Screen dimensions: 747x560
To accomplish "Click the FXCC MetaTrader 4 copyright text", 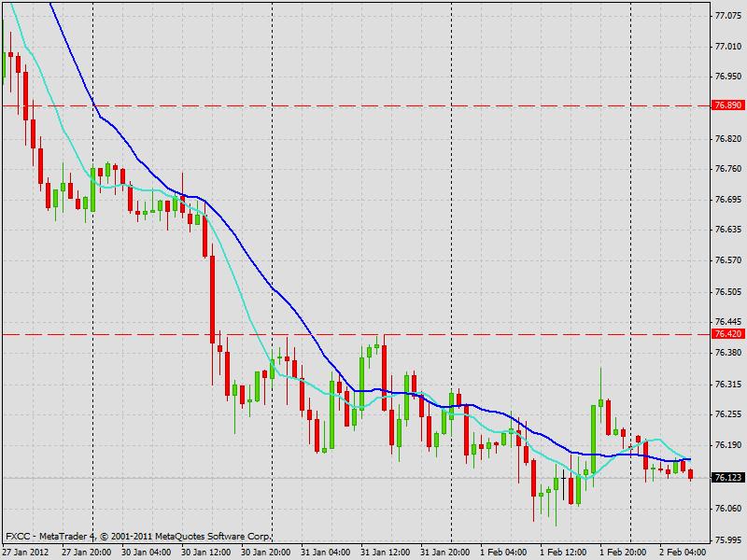I will tap(138, 536).
